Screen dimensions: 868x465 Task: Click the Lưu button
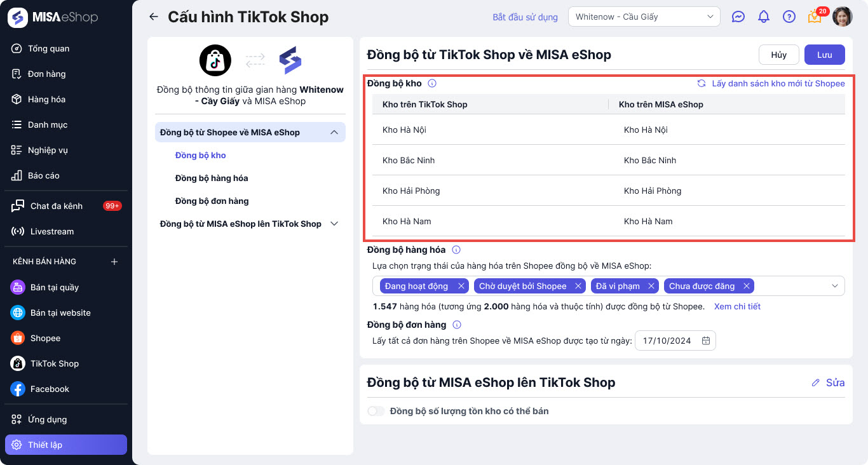824,55
